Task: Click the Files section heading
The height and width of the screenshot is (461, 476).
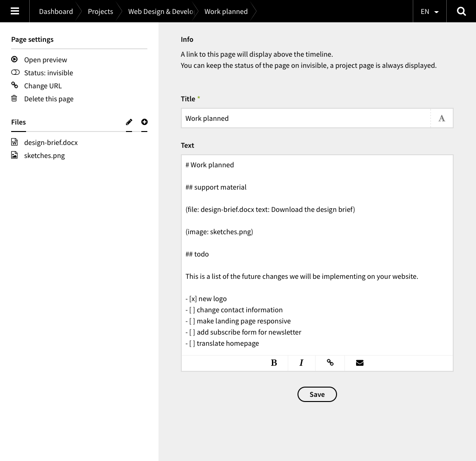Action: tap(19, 122)
